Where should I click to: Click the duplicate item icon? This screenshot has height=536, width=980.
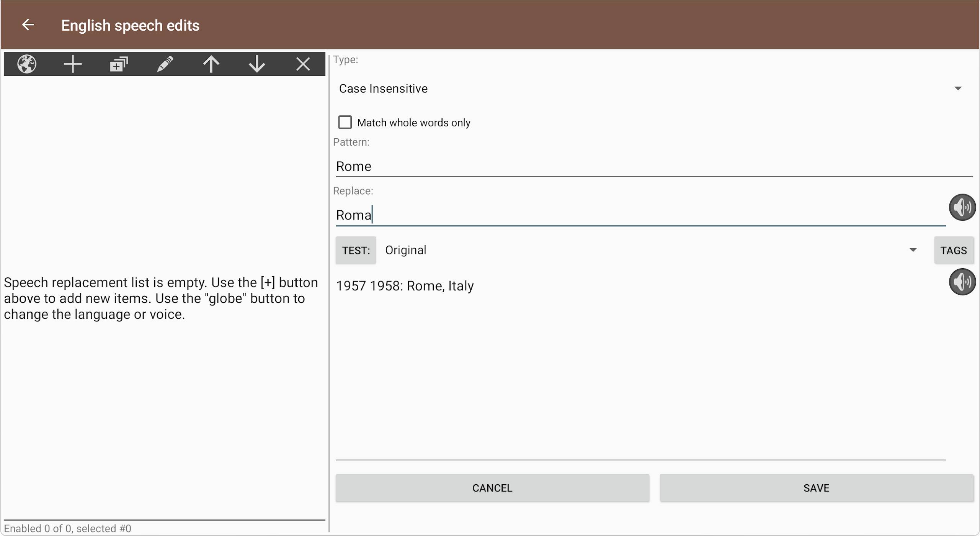tap(119, 64)
